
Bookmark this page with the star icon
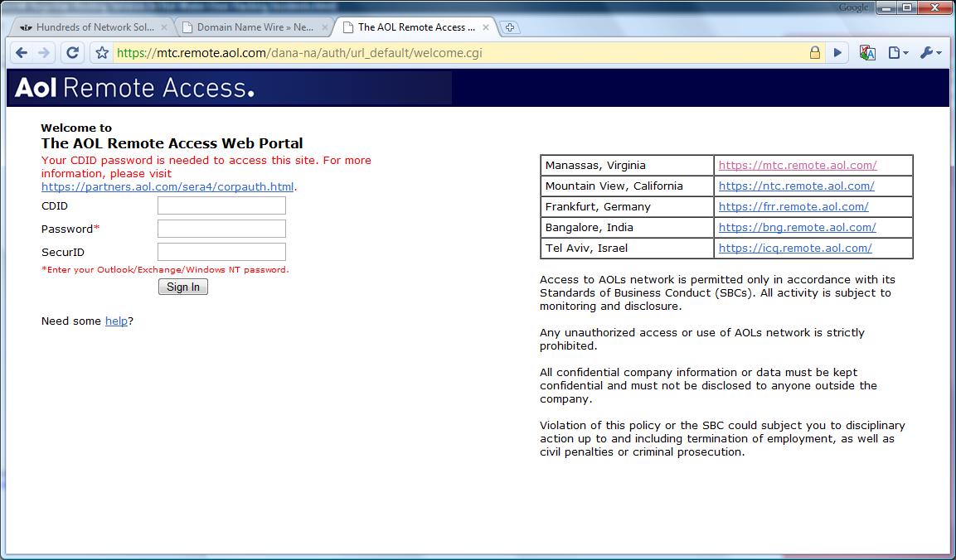point(102,53)
